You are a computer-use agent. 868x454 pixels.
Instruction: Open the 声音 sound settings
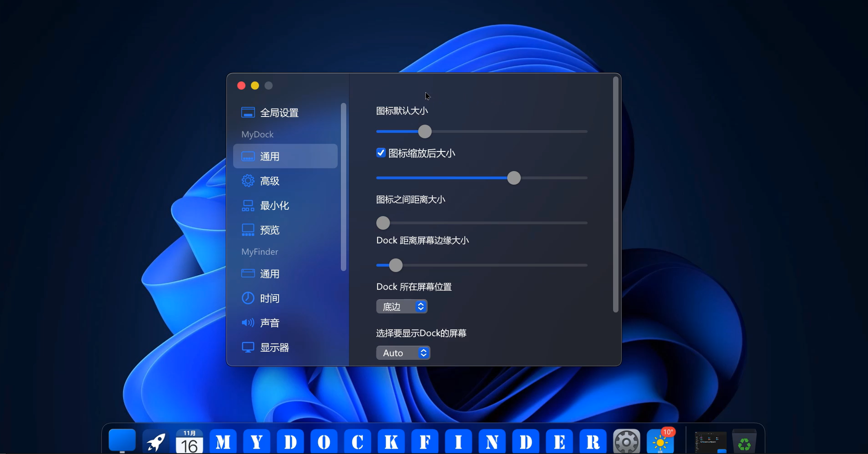(285, 323)
